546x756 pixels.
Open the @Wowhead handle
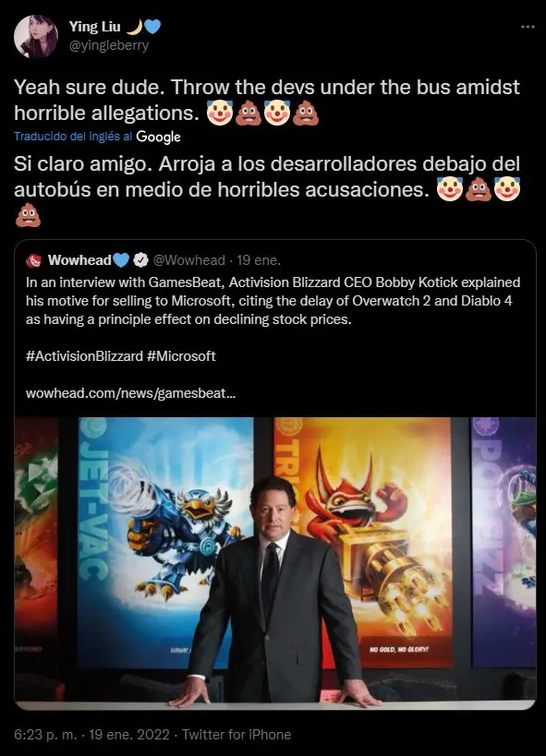[188, 260]
